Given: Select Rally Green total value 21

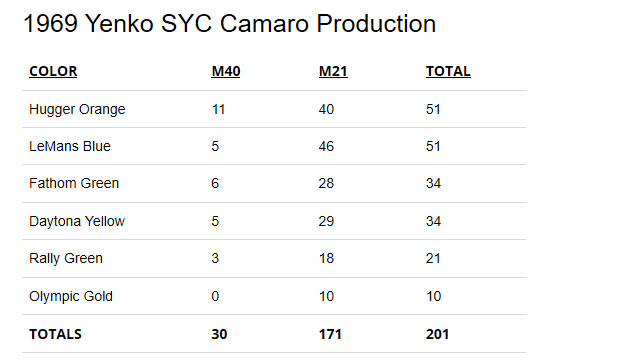Looking at the screenshot, I should [x=433, y=259].
